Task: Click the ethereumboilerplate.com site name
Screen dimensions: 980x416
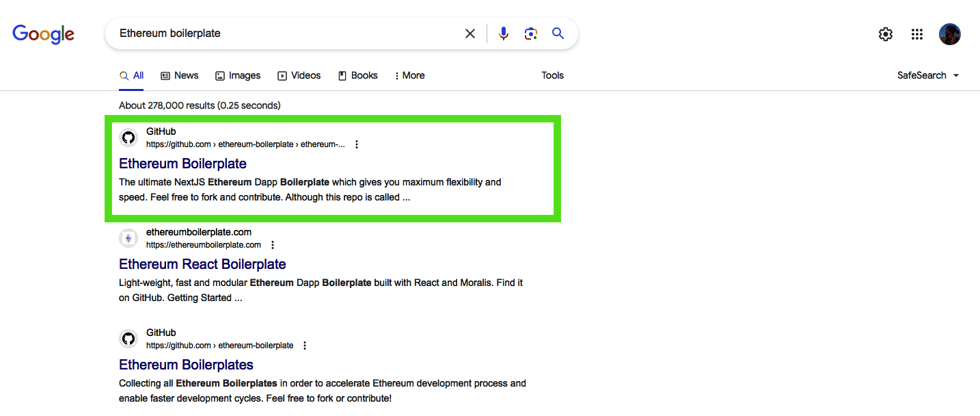Action: 199,232
